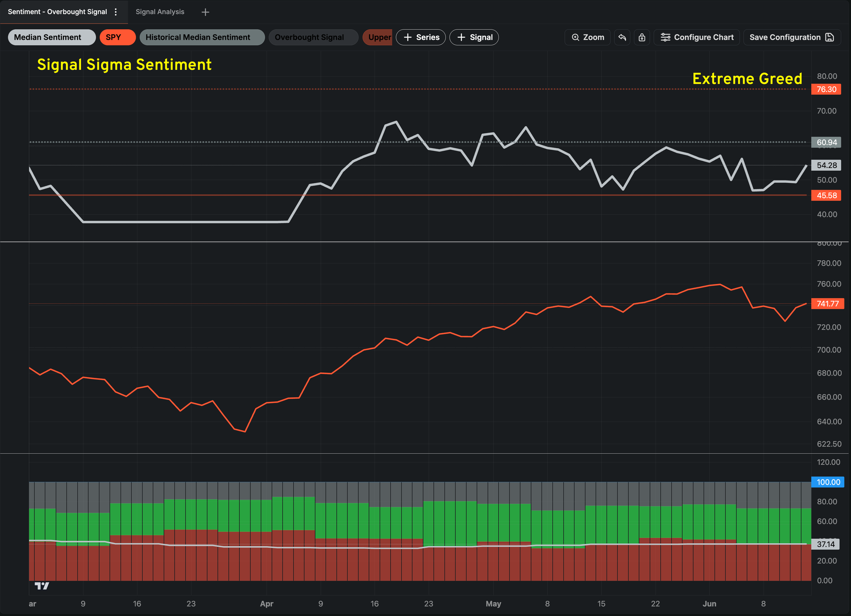Enable the Overbought Signal series pill
Image resolution: width=851 pixels, height=616 pixels.
click(314, 37)
